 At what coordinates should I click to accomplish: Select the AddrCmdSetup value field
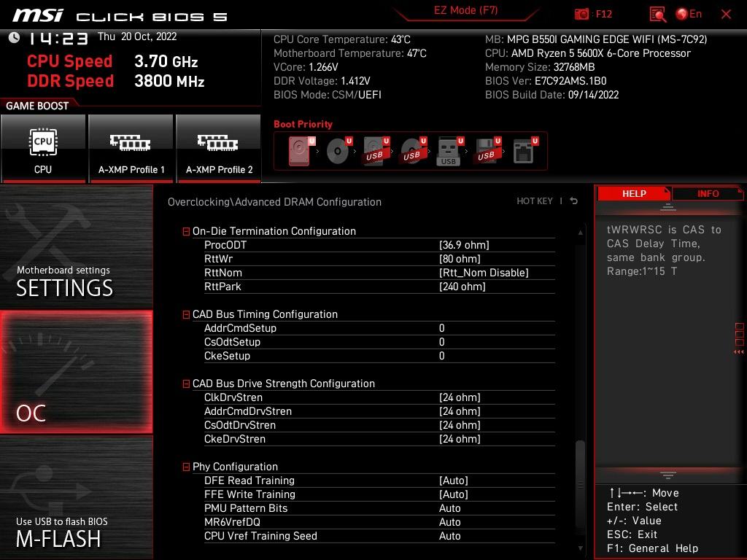[x=441, y=328]
